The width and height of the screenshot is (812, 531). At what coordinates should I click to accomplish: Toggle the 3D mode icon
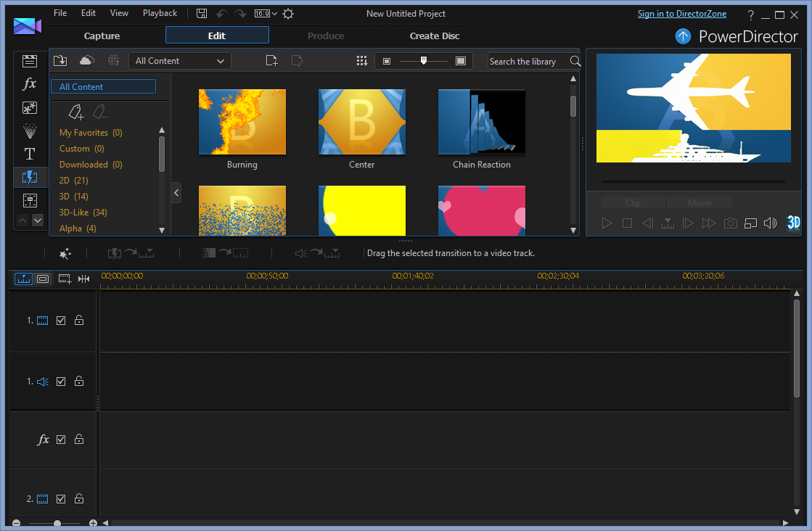pos(793,223)
